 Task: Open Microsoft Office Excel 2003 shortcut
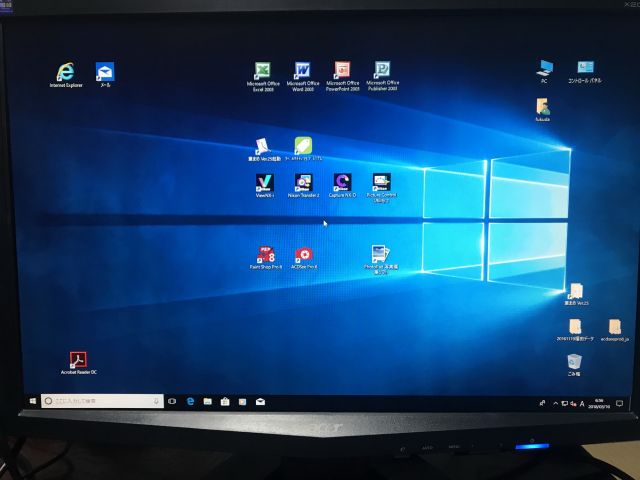click(263, 70)
